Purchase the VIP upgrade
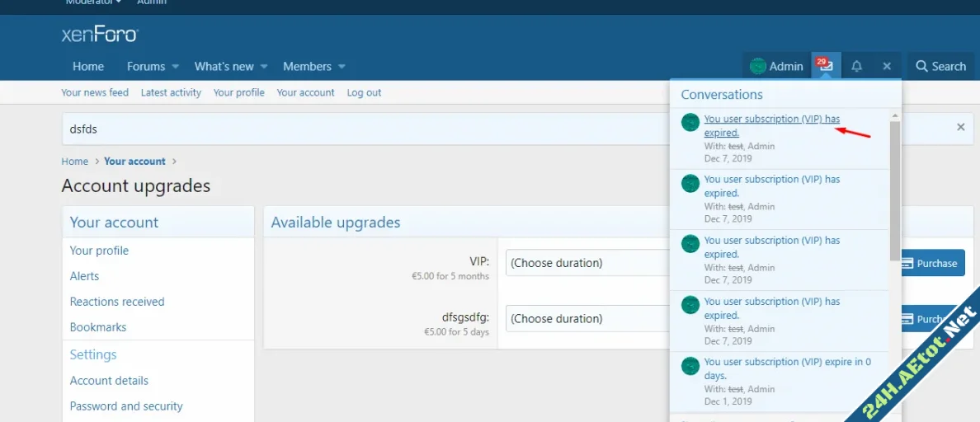980x422 pixels. pos(930,263)
